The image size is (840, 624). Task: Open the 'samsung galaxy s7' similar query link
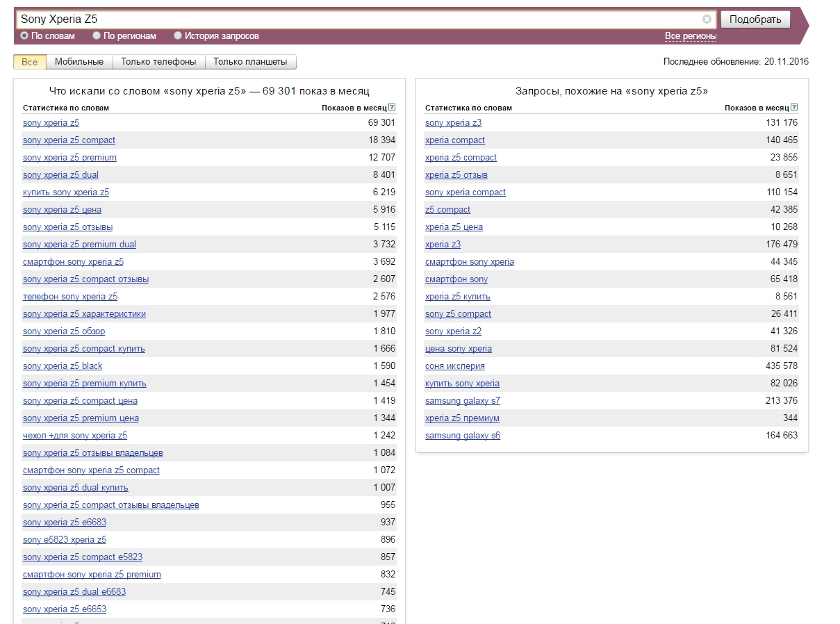(463, 401)
